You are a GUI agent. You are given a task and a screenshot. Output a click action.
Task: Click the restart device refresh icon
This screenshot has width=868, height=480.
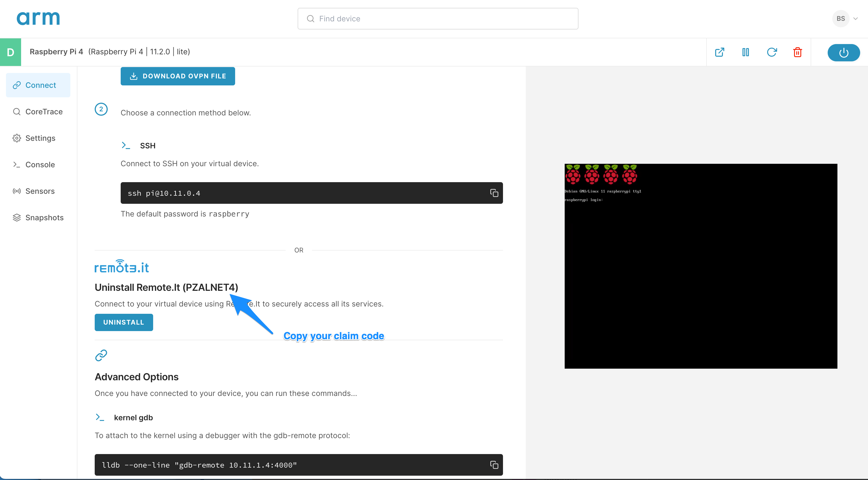tap(772, 52)
